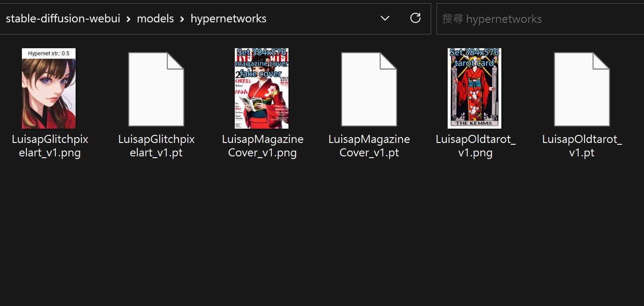This screenshot has width=644, height=306.
Task: Select the LuisapMagazineCover_v1.png magazine cover thumbnail
Action: [x=262, y=88]
